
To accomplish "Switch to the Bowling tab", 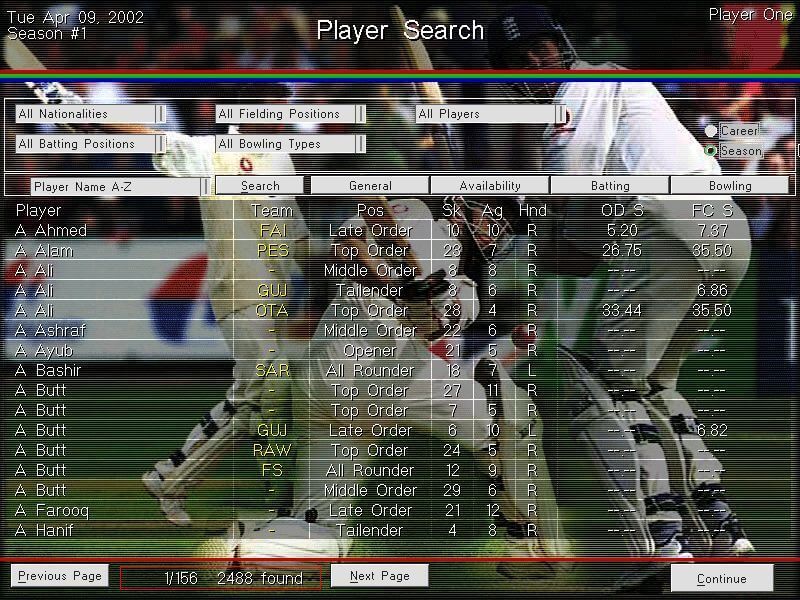I will [730, 186].
